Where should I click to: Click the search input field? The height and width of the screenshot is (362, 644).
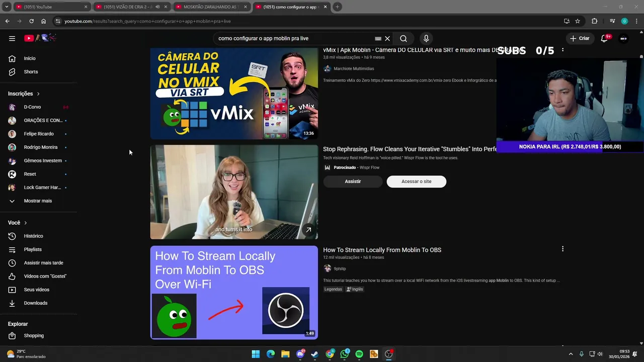click(294, 38)
